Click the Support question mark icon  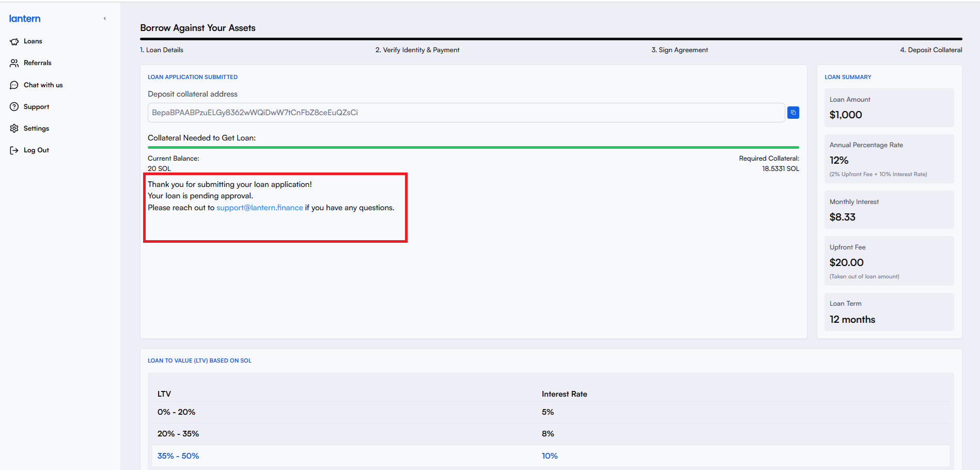tap(14, 107)
